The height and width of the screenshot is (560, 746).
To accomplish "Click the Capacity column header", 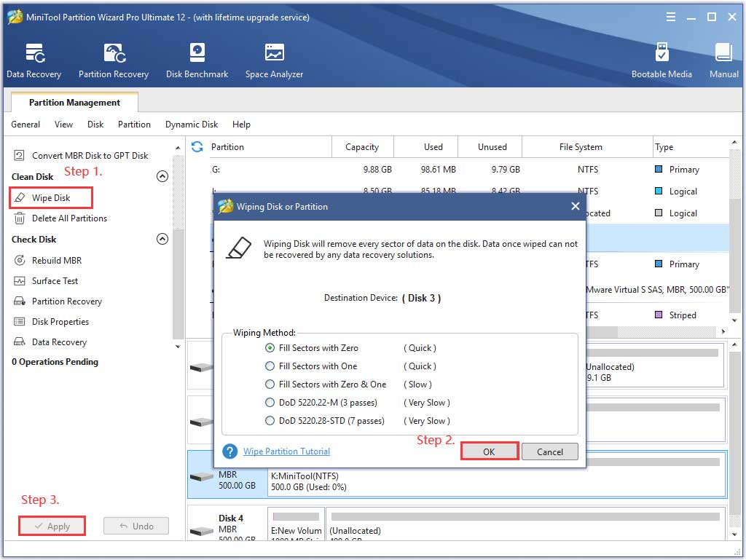I will [363, 147].
